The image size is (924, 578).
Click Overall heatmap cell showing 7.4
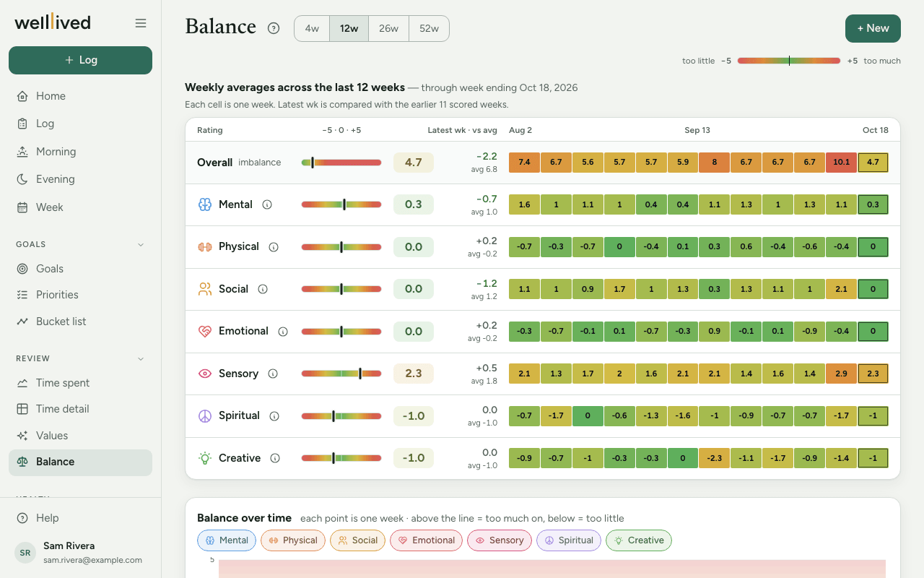tap(524, 163)
